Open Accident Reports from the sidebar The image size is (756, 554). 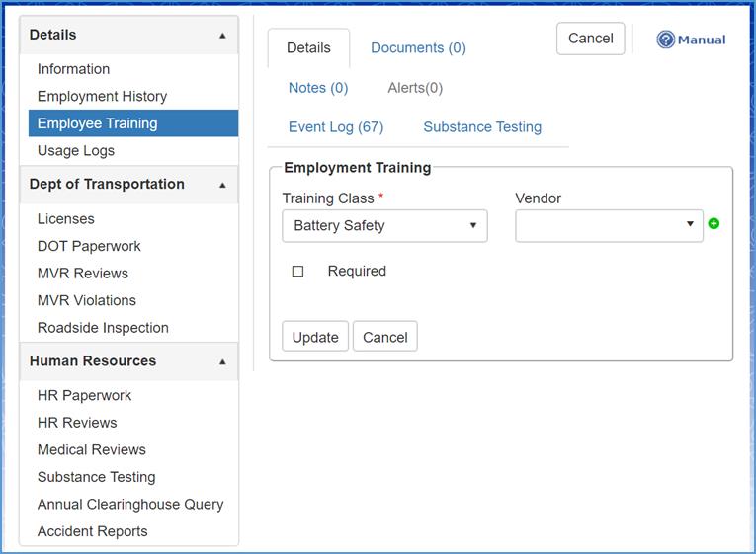93,531
